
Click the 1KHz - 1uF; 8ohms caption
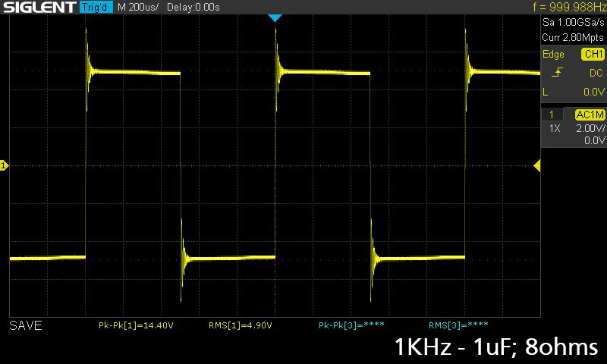[496, 347]
